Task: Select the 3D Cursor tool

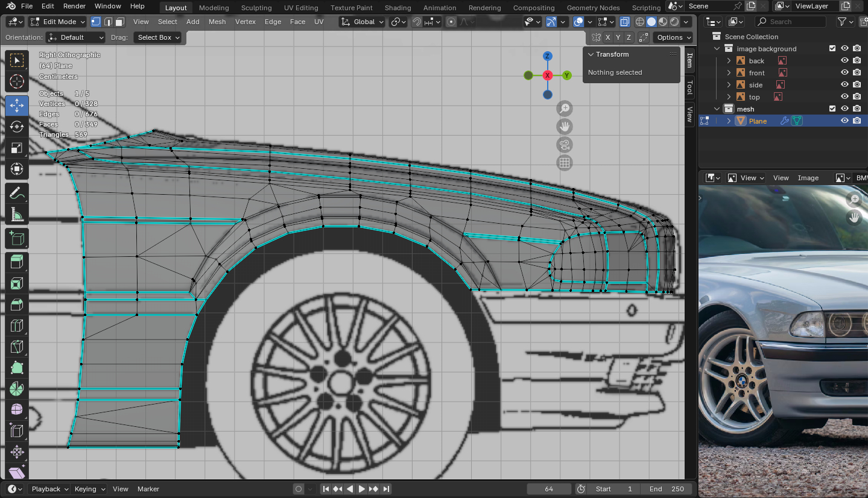Action: click(17, 81)
